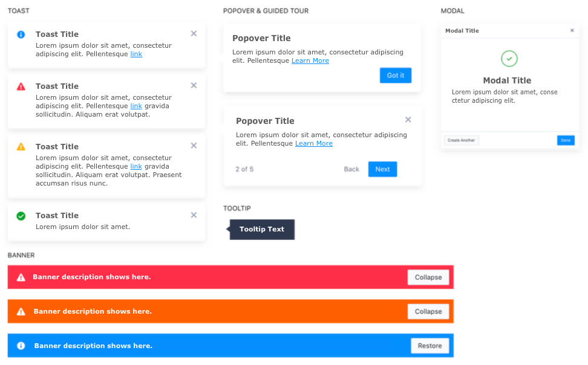Screen dimensions: 588x365
Task: Go to Next step in guided tour
Action: (382, 169)
